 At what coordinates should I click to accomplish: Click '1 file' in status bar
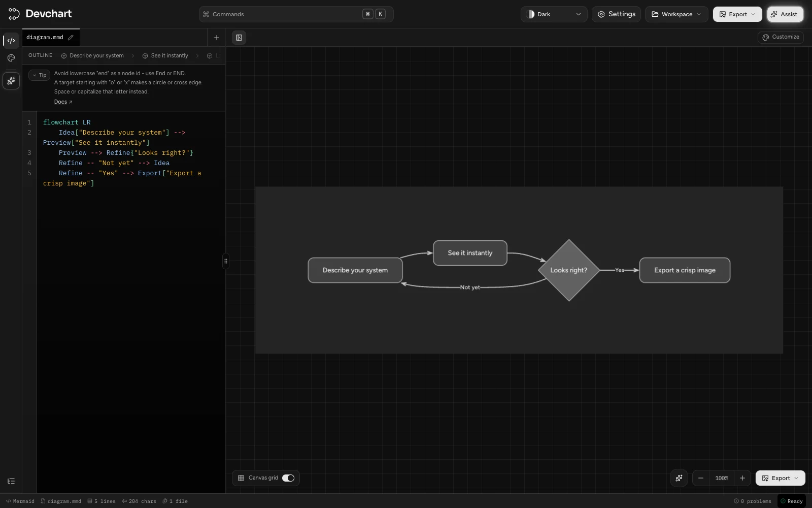pyautogui.click(x=175, y=501)
